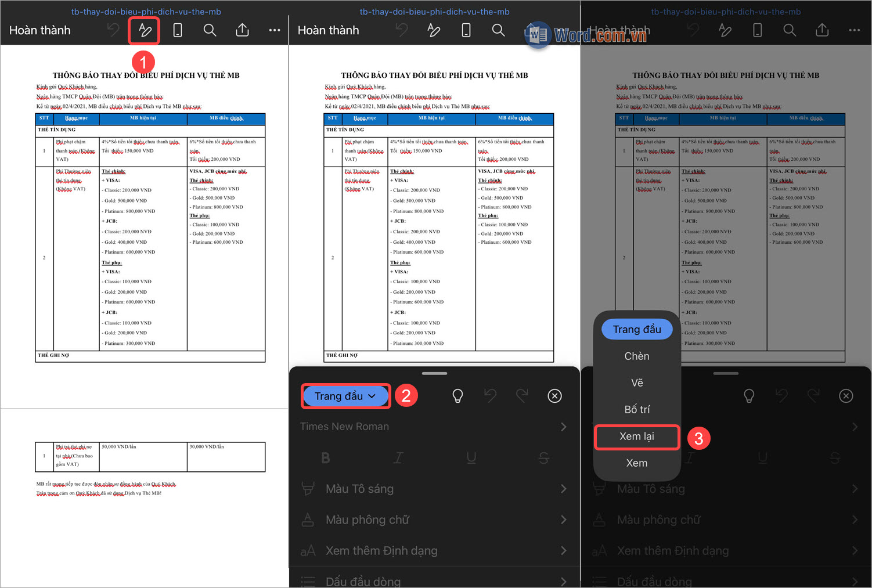The height and width of the screenshot is (588, 872).
Task: Tap the chevron next to Times New Roman, middle screen
Action: [x=564, y=427]
